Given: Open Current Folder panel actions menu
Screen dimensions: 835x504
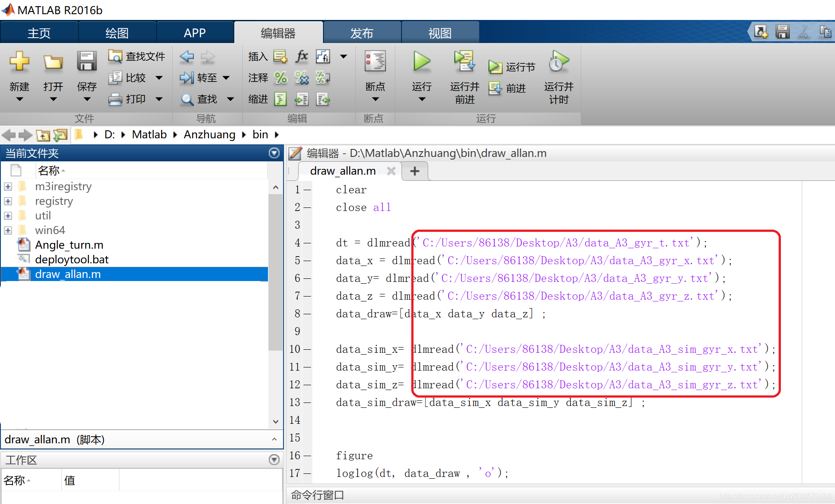Looking at the screenshot, I should 274,153.
